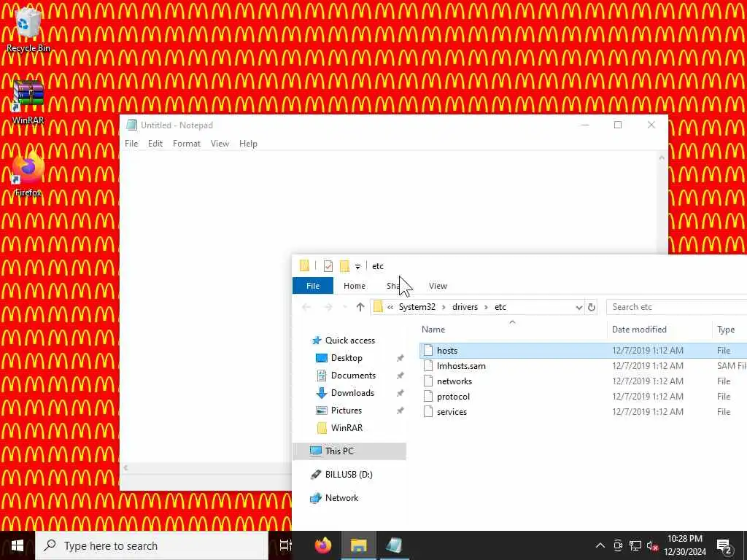Click Notepad vertical scrollbar up arrow
This screenshot has width=747, height=560.
pyautogui.click(x=662, y=157)
